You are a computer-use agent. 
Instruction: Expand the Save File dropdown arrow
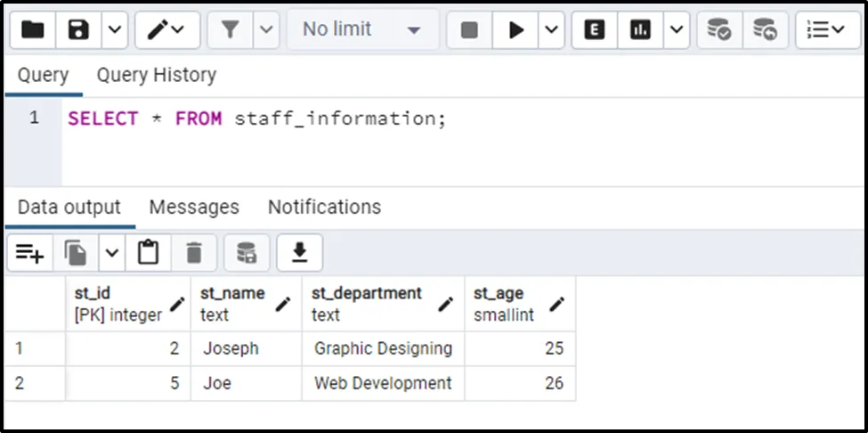point(115,30)
